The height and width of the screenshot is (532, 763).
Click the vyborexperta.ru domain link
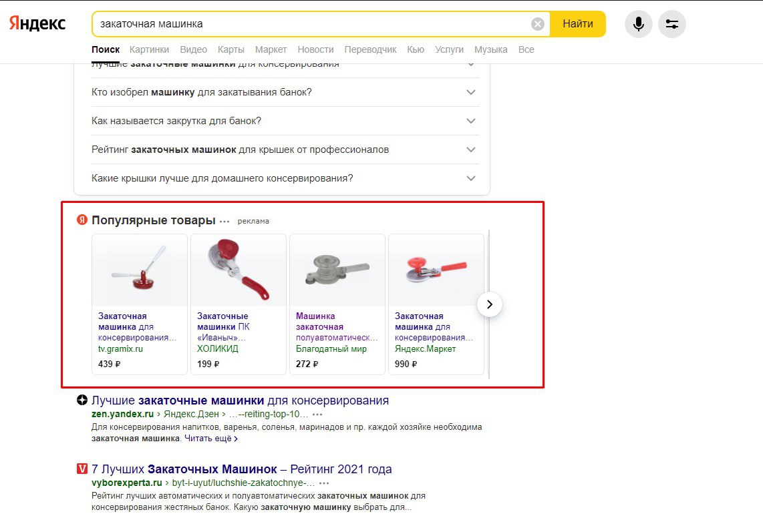[x=126, y=483]
